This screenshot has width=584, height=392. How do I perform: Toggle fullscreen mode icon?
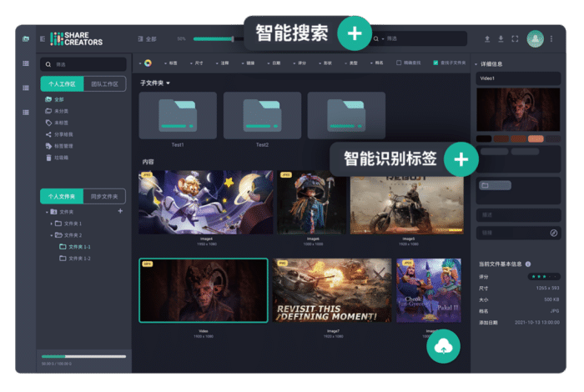(x=515, y=38)
